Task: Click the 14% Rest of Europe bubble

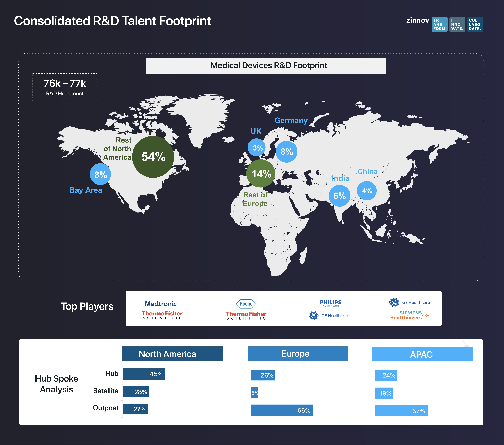Action: coord(261,173)
